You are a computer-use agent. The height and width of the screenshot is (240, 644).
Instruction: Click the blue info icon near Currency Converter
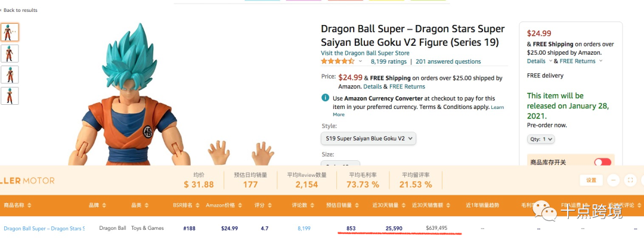(325, 98)
